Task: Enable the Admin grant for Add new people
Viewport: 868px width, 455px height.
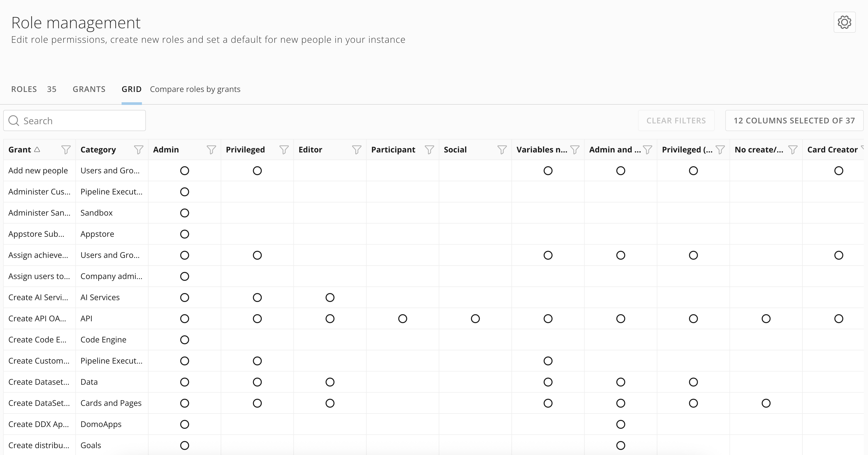Action: [184, 171]
